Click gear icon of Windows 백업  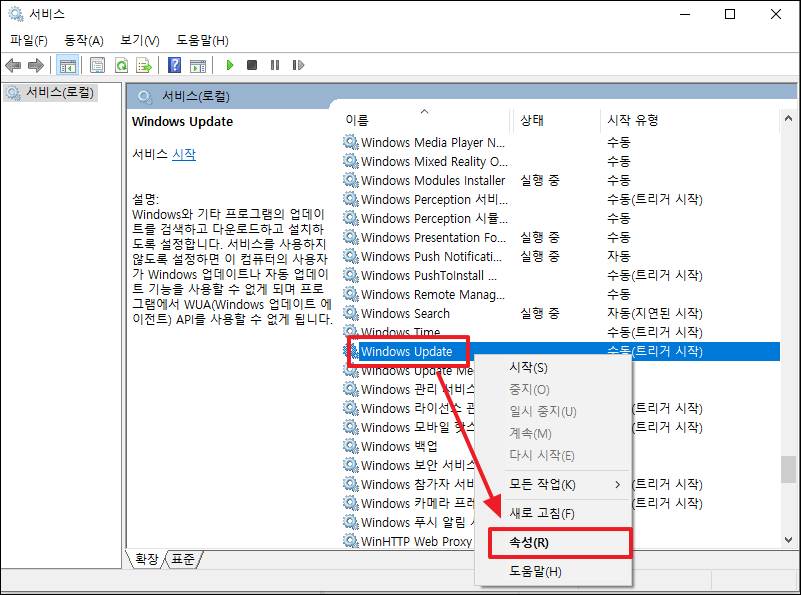coord(350,446)
